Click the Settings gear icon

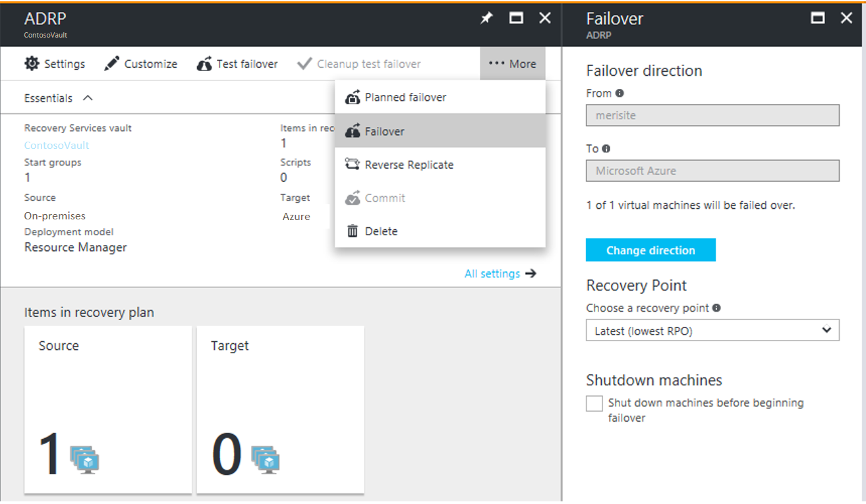(32, 63)
